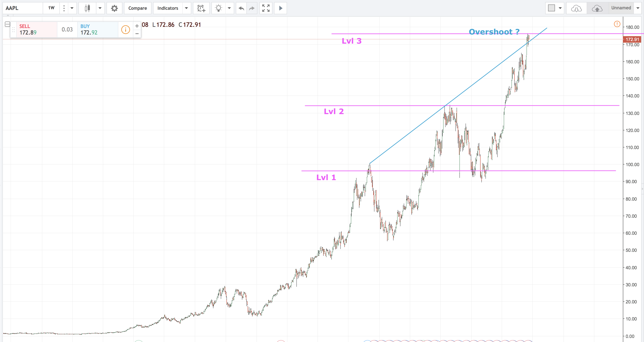Select the Lvl 1 text label
The image size is (644, 342).
326,177
